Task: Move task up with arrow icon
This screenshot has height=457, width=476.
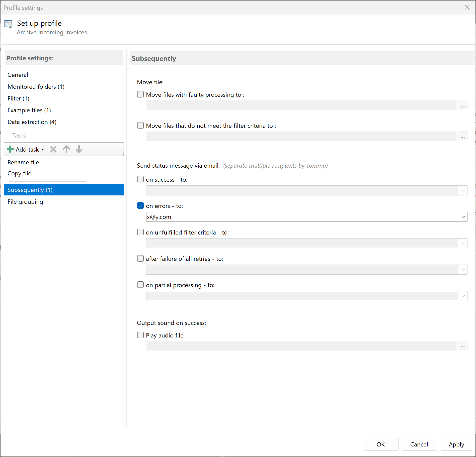Action: (x=66, y=149)
